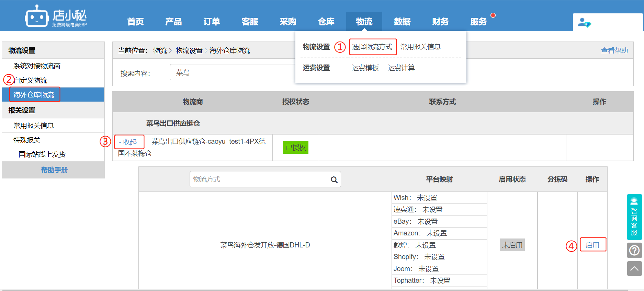Click the 未启用 status badge

pos(512,245)
